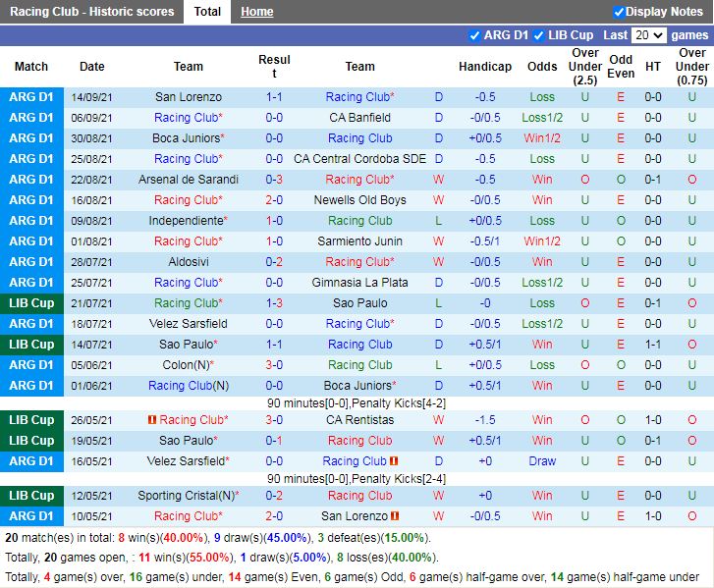Switch to the Total tab
The width and height of the screenshot is (714, 588).
[207, 12]
